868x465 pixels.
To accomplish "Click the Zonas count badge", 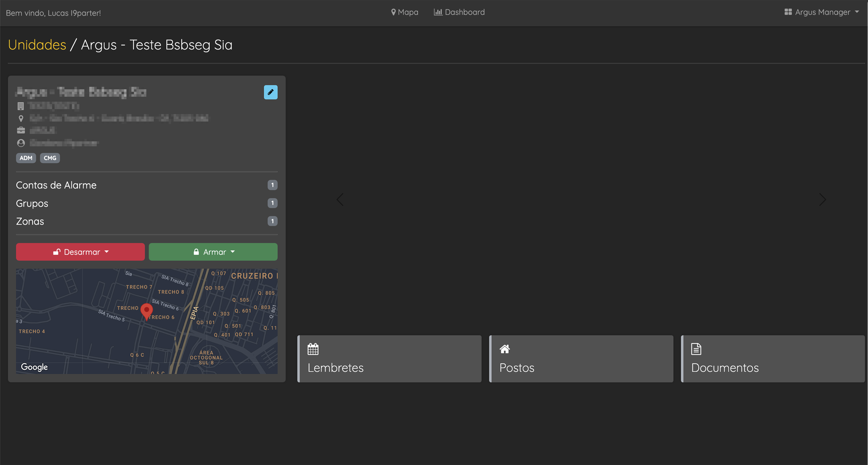I will 272,221.
